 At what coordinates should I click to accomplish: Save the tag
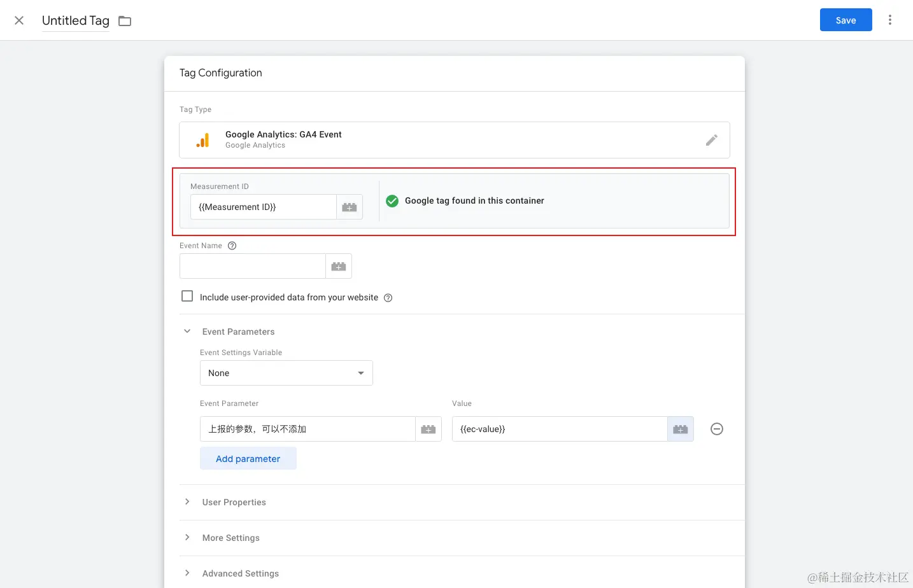[x=846, y=20]
